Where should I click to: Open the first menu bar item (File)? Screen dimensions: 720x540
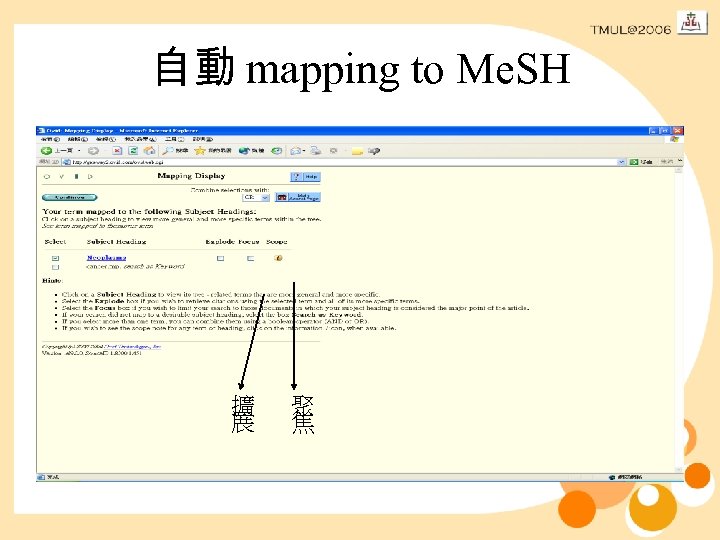click(x=50, y=139)
